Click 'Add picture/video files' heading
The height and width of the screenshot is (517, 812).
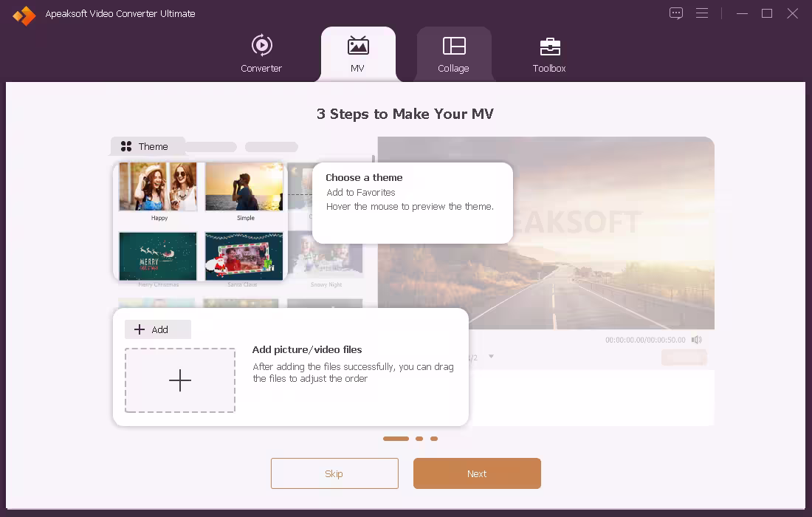point(307,349)
